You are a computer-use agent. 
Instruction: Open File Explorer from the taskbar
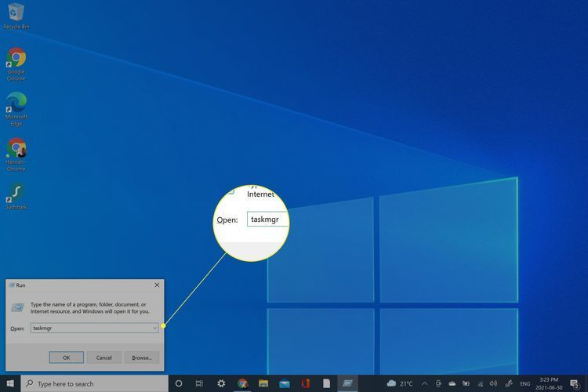coord(263,383)
